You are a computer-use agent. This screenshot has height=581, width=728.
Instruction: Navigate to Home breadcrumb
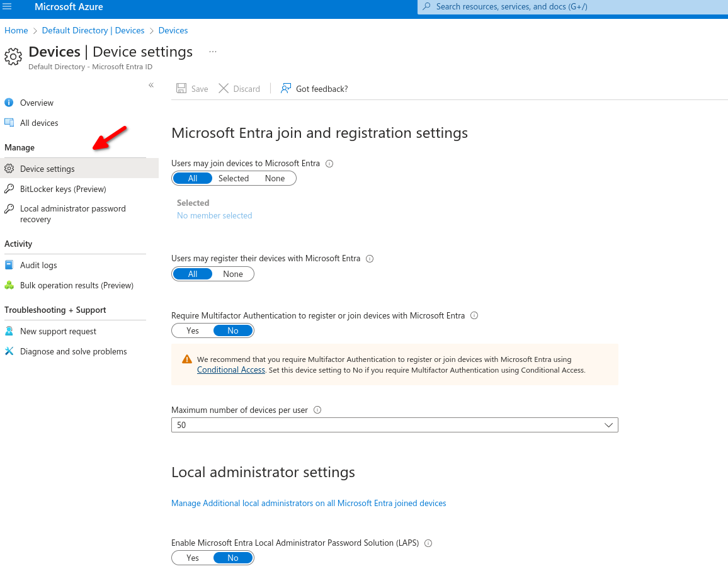[16, 30]
